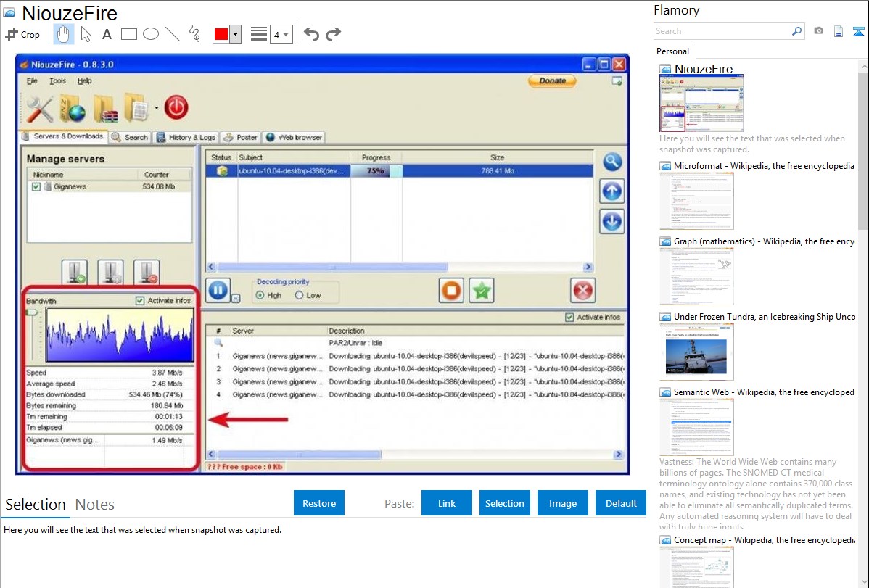869x588 pixels.
Task: Select the straight line drawing tool
Action: coord(173,34)
